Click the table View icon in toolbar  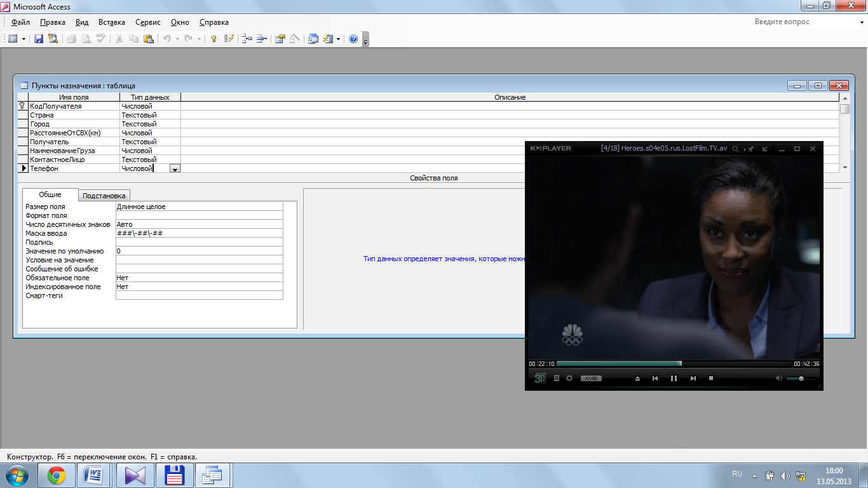tap(13, 39)
